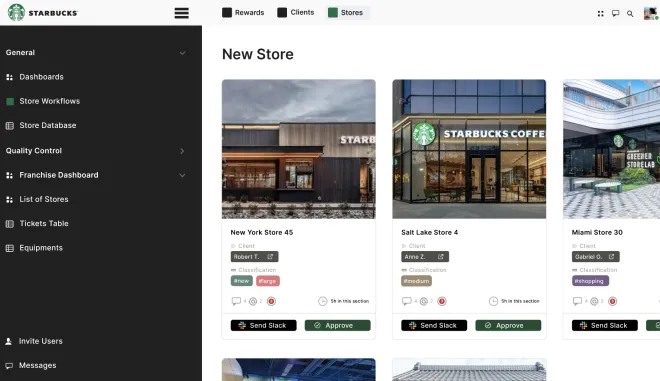Click the List of Stores icon
This screenshot has height=381, width=660.
(9, 200)
